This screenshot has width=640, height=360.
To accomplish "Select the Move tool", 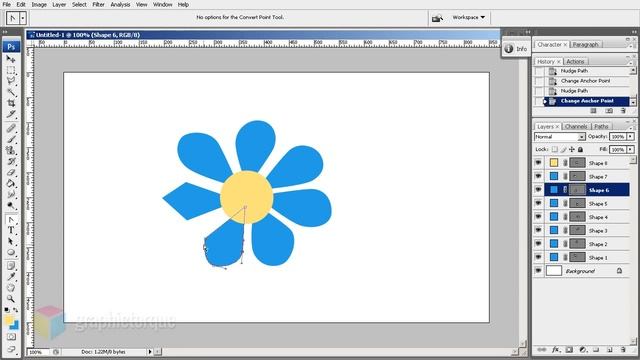I will tap(11, 59).
